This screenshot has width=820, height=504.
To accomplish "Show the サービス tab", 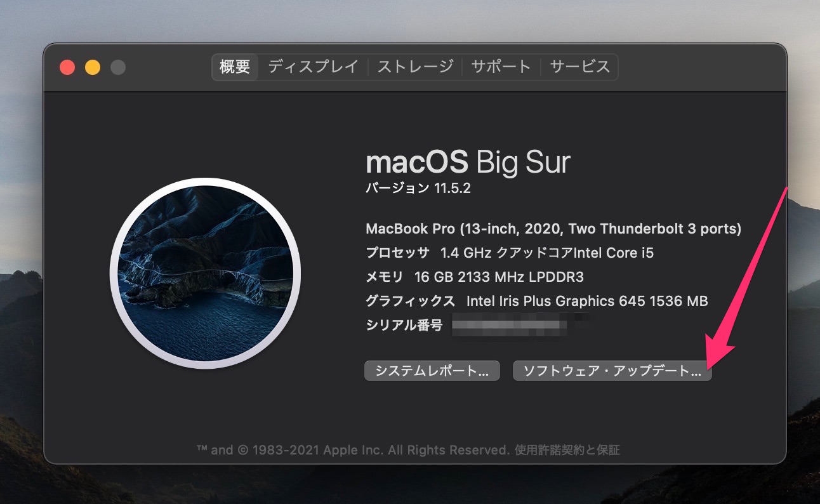I will point(579,67).
